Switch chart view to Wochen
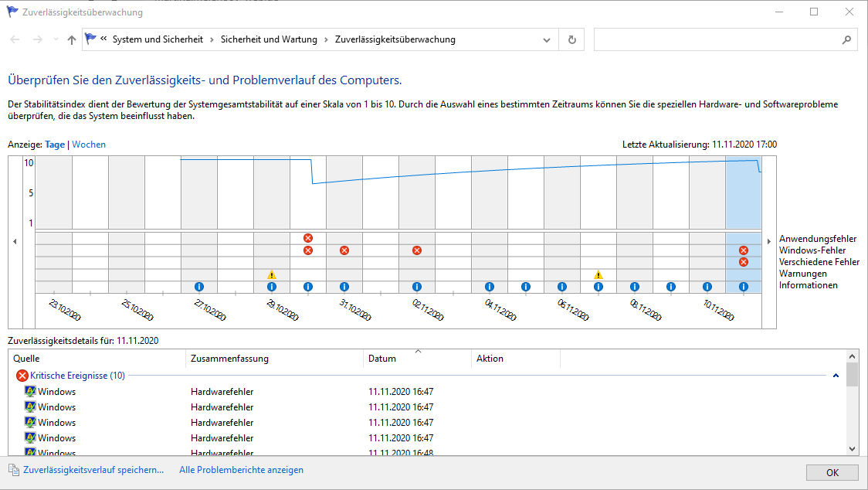868x490 pixels. (89, 144)
